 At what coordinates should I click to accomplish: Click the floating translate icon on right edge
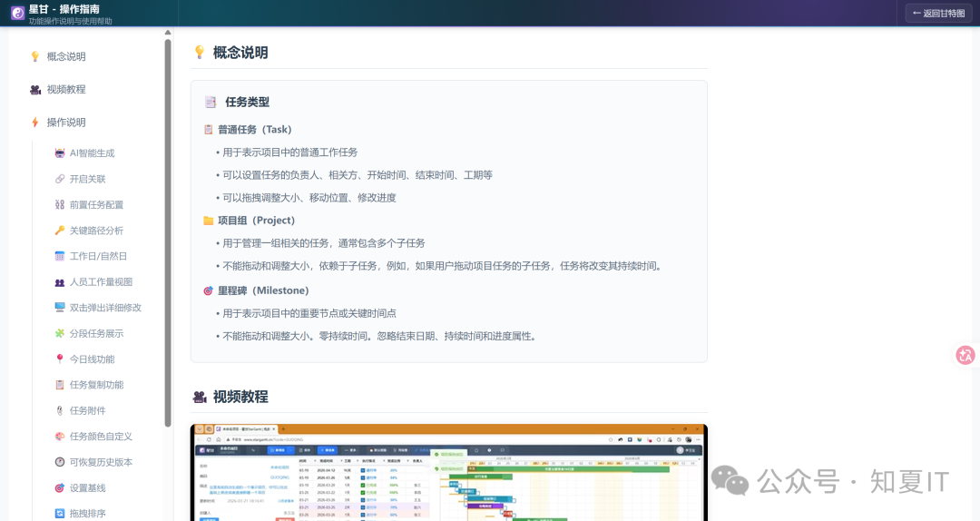pos(965,355)
